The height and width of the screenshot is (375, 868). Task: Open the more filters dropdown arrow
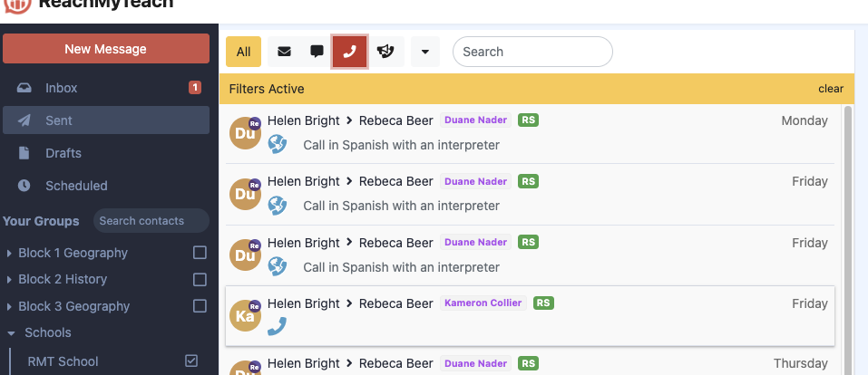coord(425,52)
